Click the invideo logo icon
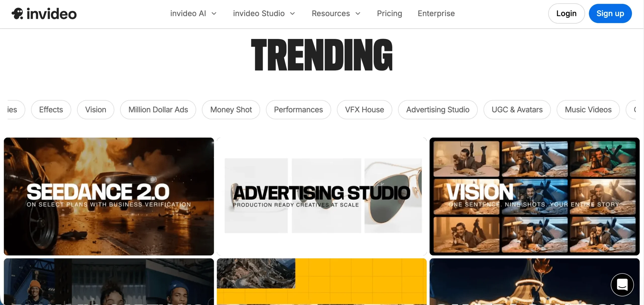The width and height of the screenshot is (644, 305). pos(17,14)
